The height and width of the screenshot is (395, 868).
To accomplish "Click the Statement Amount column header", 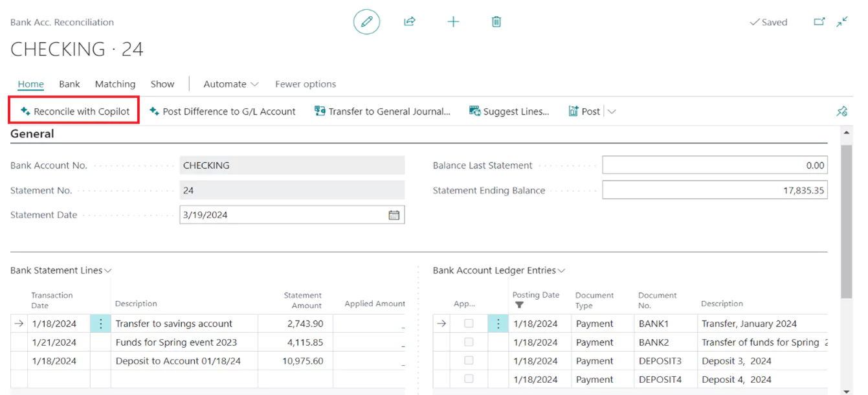I will [x=302, y=300].
